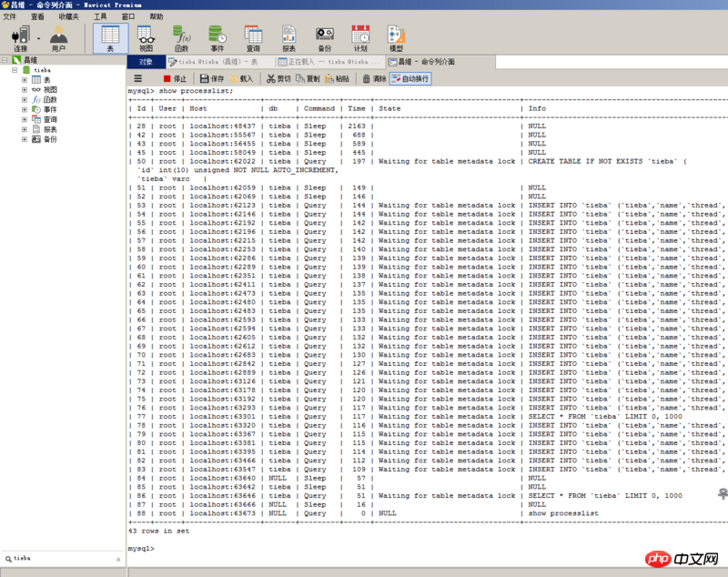Click the 清除 (Clear) console button
Viewport: 728px width, 577px height.
click(x=374, y=79)
